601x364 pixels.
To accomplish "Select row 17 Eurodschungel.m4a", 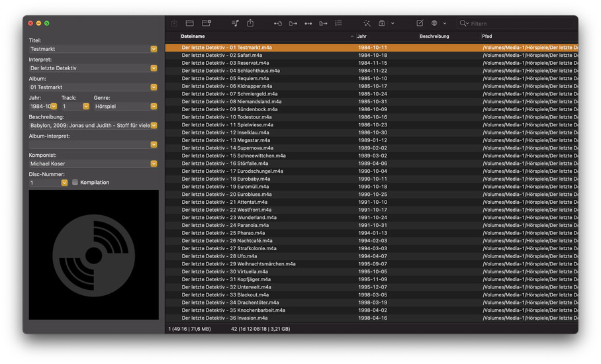I will (371, 171).
